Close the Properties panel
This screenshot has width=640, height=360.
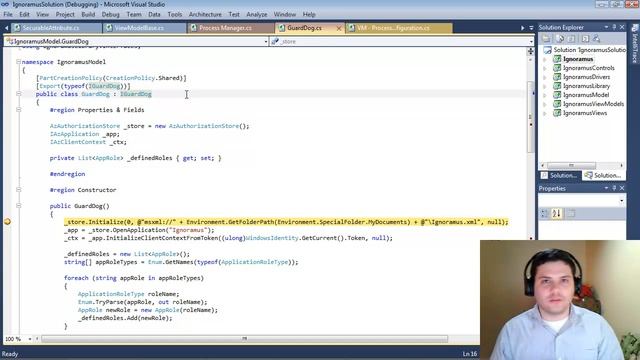[x=622, y=188]
